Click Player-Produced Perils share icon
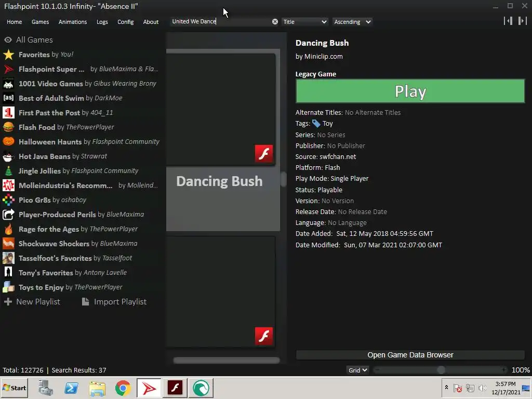The image size is (532, 399). 8,215
